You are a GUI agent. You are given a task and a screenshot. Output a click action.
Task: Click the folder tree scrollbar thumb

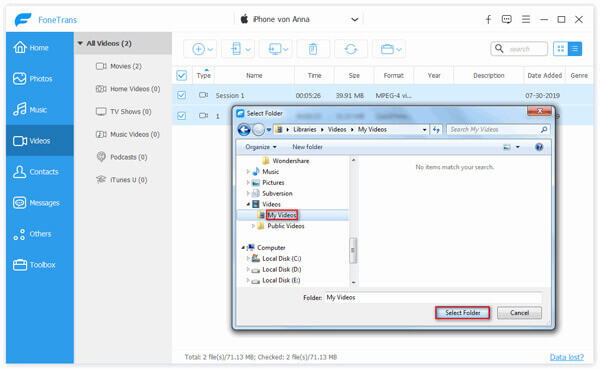tap(353, 251)
